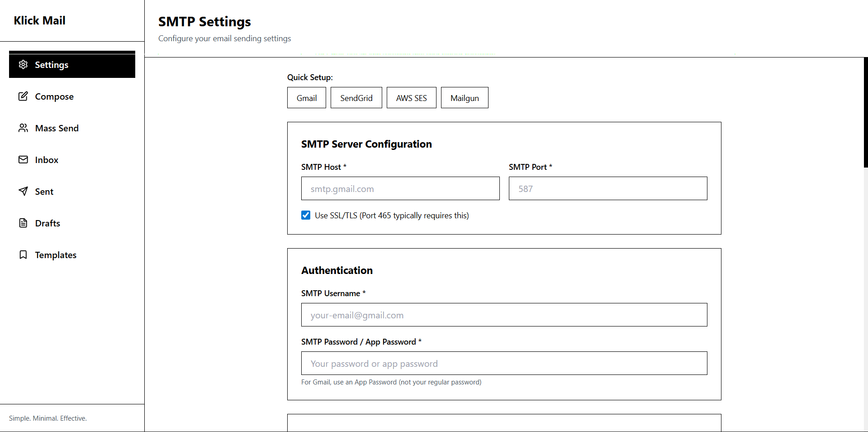
Task: Click the SMTP Username input field
Action: click(x=504, y=315)
